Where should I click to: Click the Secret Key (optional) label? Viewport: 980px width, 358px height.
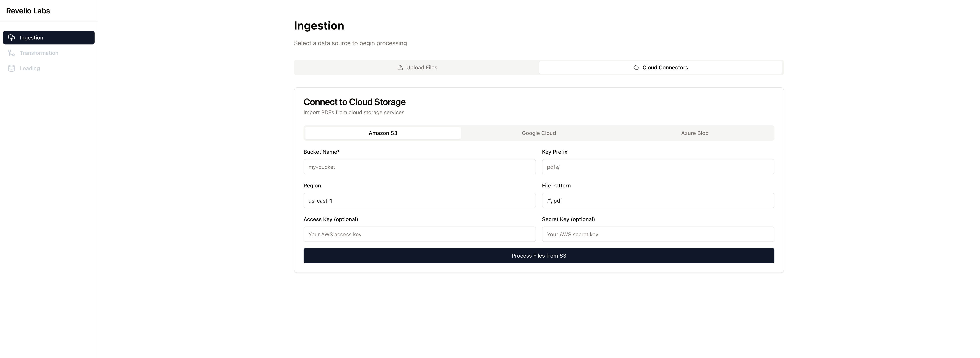point(568,219)
